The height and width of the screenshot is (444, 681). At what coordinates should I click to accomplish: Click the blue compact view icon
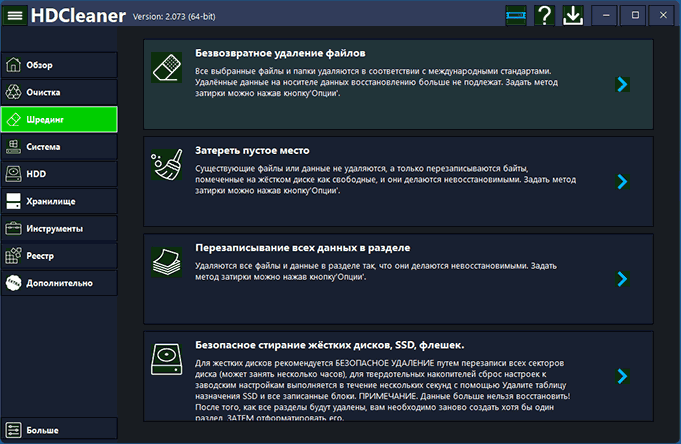(515, 15)
